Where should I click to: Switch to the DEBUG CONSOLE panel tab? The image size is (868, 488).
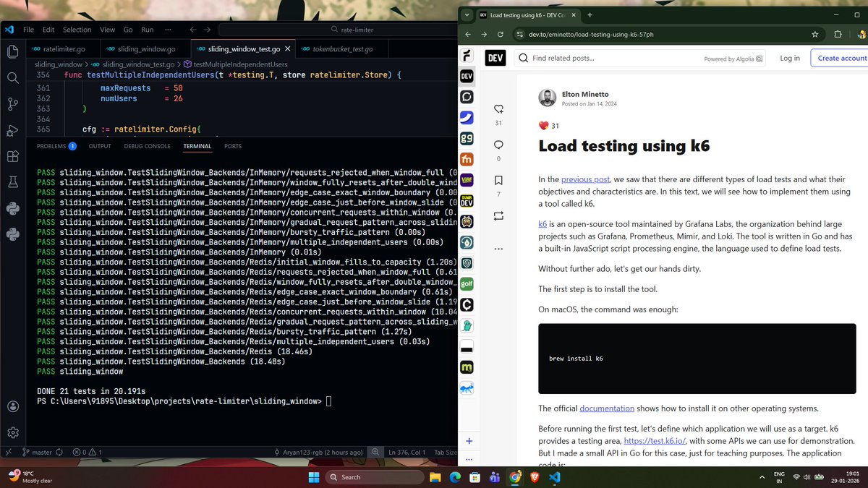click(148, 146)
